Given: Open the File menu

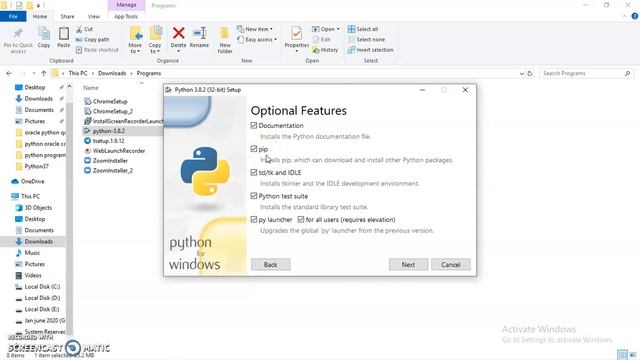Looking at the screenshot, I should point(13,16).
